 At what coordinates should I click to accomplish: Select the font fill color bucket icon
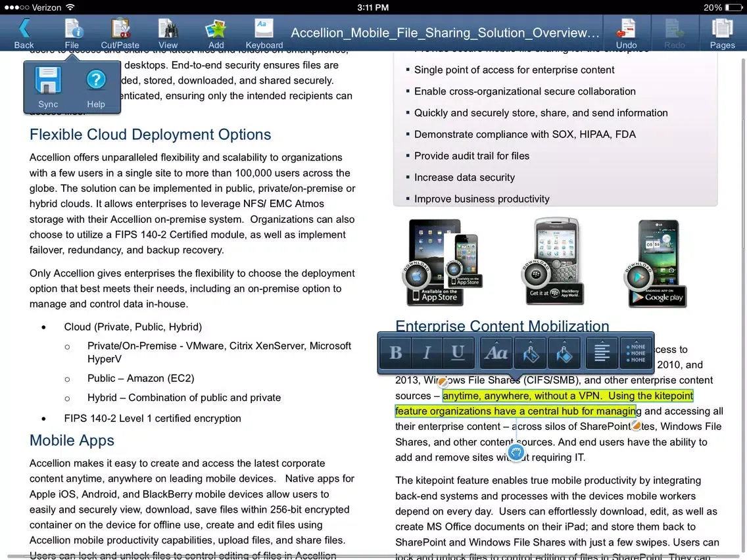click(531, 353)
